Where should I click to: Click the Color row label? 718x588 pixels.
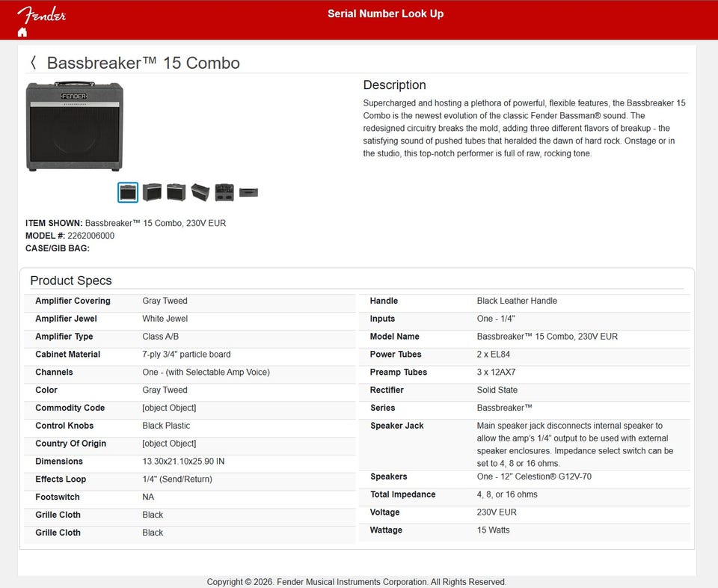(46, 391)
